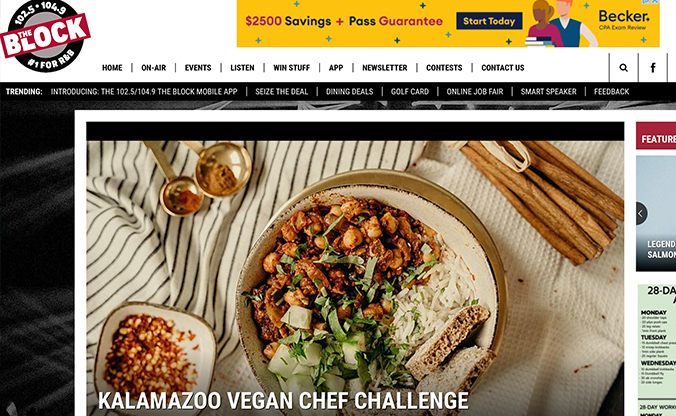Go to the Contact Us page
This screenshot has height=416, width=676.
tap(503, 68)
